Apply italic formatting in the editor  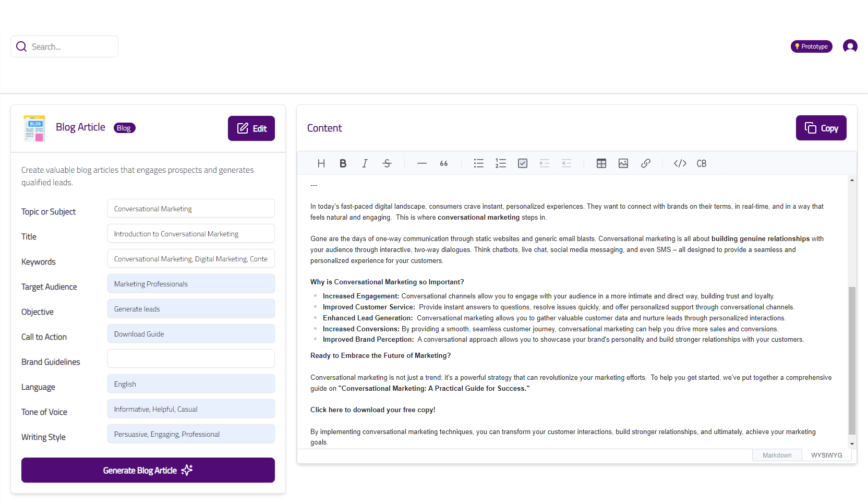tap(365, 163)
